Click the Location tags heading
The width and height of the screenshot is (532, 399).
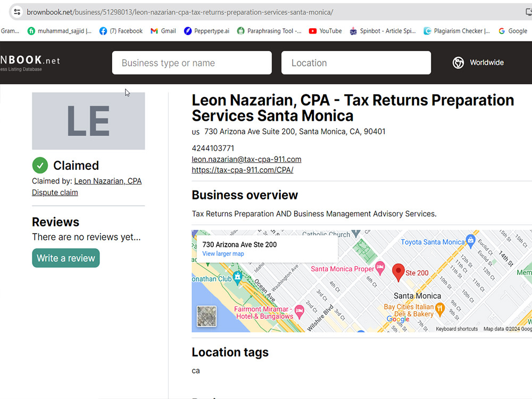coord(230,352)
